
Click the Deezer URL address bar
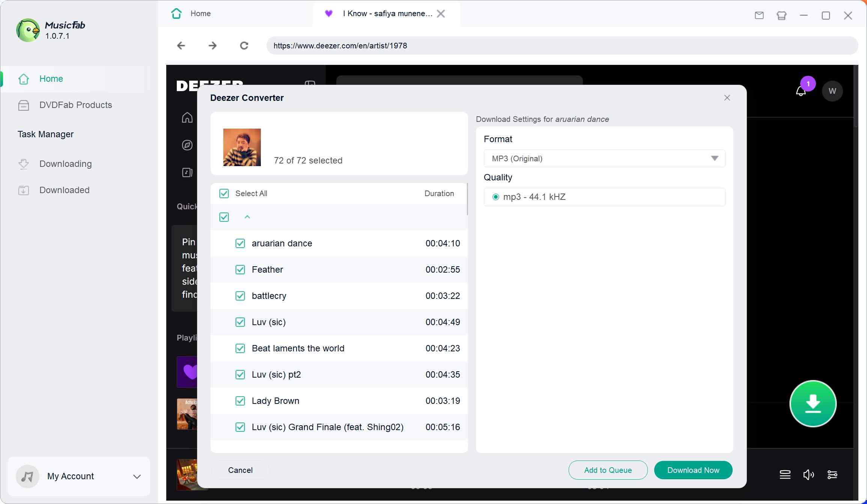tap(562, 46)
